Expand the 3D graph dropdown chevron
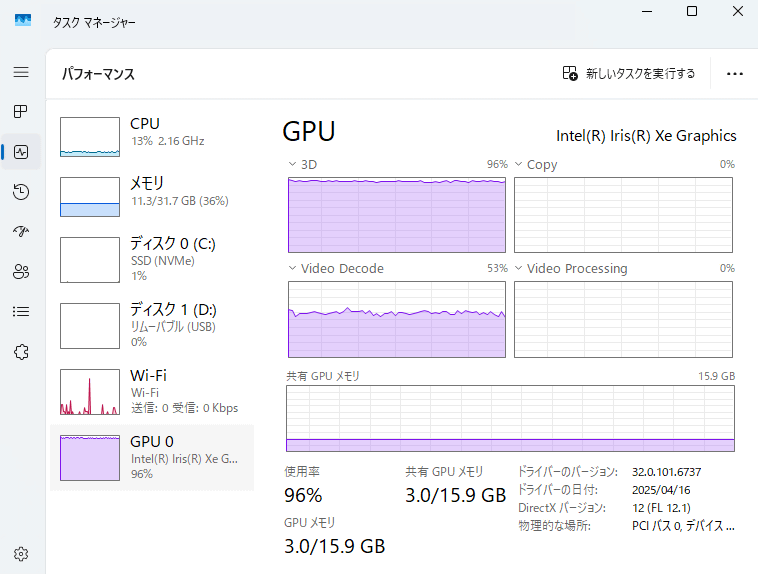This screenshot has width=758, height=574. (292, 164)
